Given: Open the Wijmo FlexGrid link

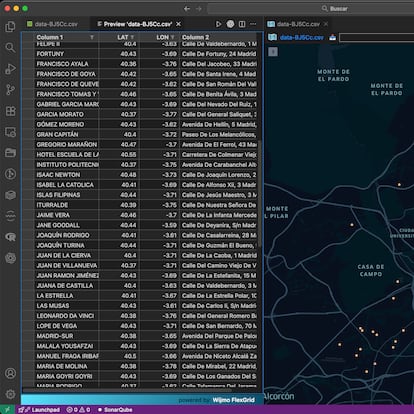Looking at the screenshot, I should (x=234, y=400).
